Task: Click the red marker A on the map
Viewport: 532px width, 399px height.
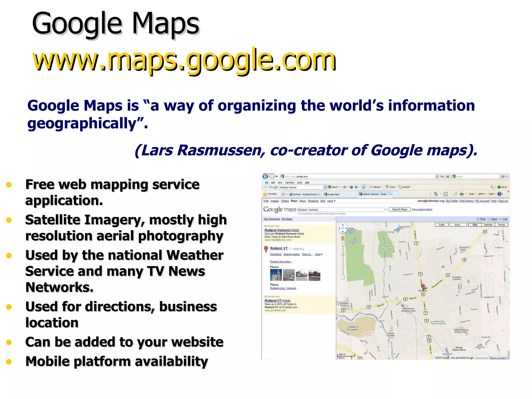Action: (x=423, y=287)
